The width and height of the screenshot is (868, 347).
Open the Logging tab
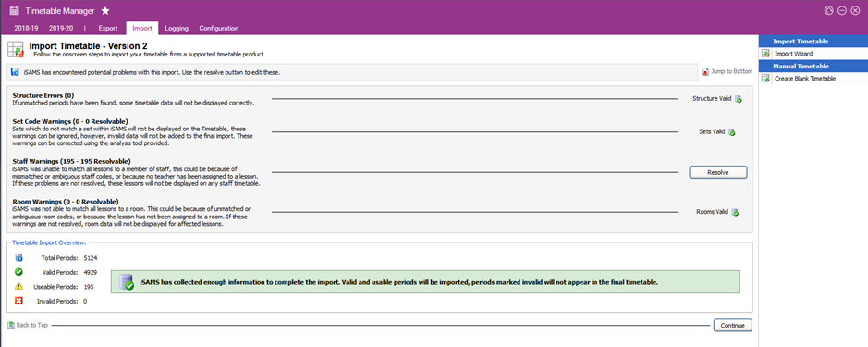click(177, 29)
